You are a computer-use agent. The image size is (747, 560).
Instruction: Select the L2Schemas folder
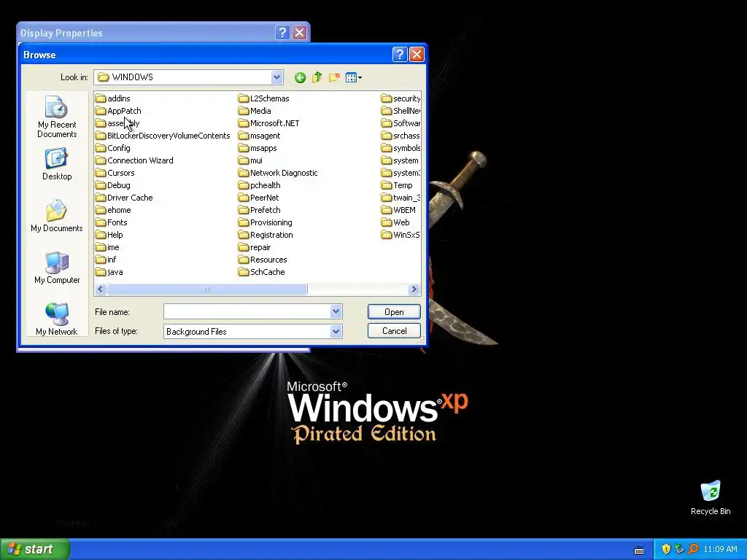click(x=264, y=98)
